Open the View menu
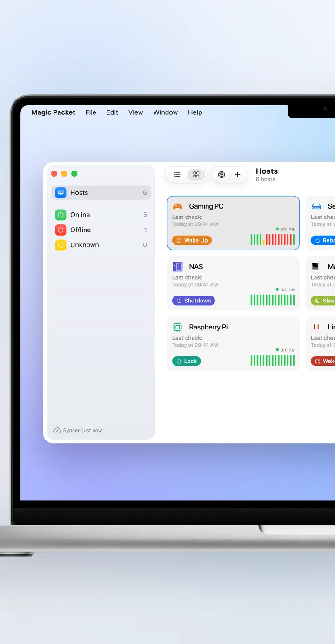Screen dimensions: 335x644 [136, 112]
